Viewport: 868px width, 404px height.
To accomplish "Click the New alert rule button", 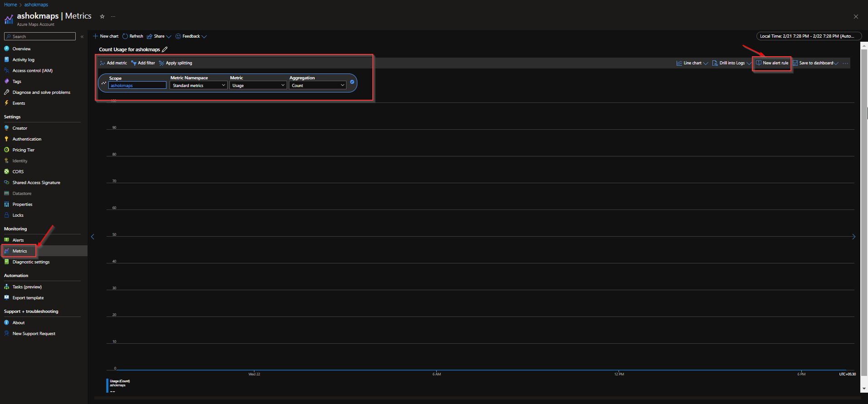I will (x=772, y=63).
